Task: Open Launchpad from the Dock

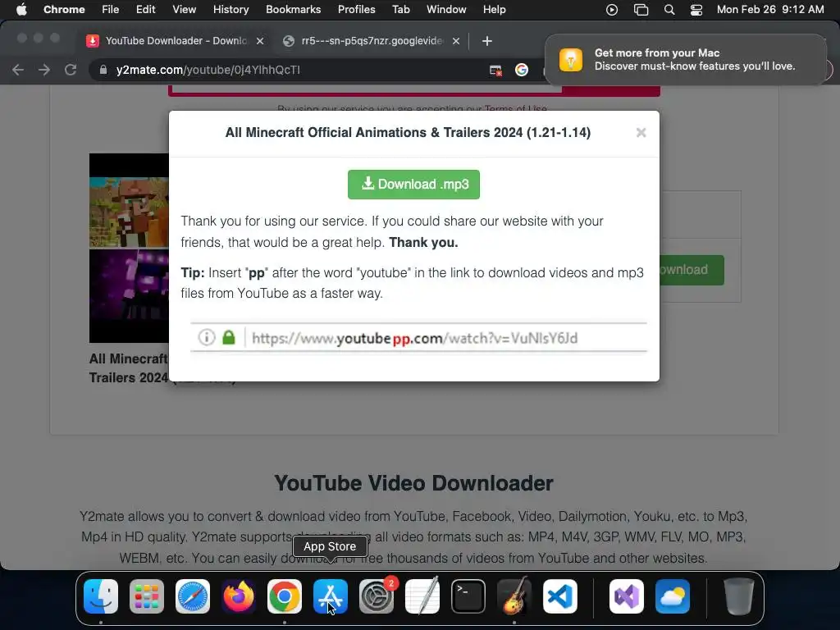Action: click(147, 596)
